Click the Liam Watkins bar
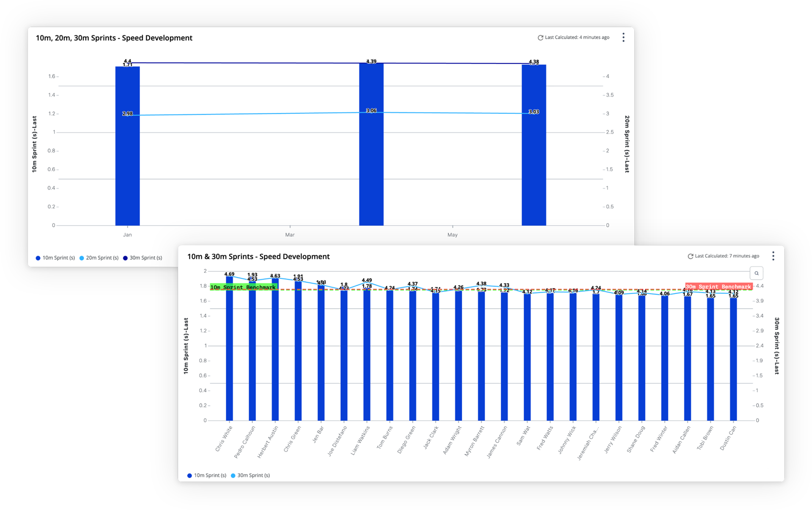The width and height of the screenshot is (812, 510). 367,359
